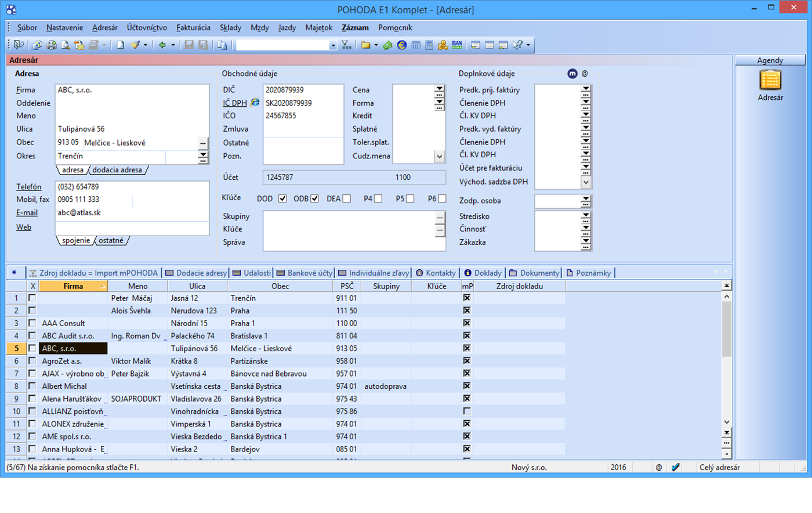812x513 pixels.
Task: Enable the P4 key checkbox
Action: click(x=378, y=198)
